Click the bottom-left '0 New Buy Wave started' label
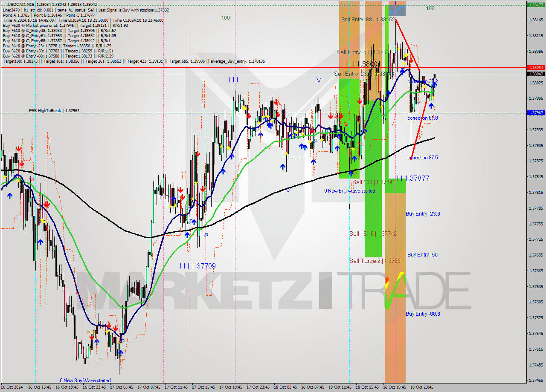The height and width of the screenshot is (392, 546). click(x=85, y=380)
